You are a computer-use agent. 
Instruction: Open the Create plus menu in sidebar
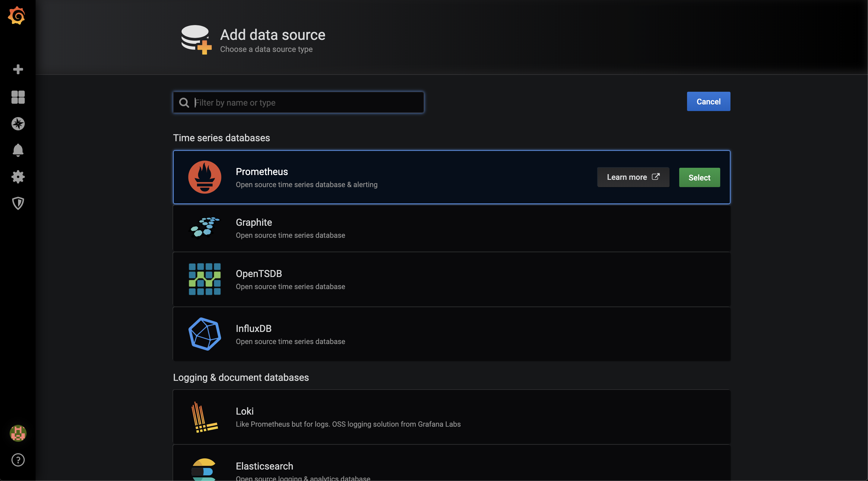[x=18, y=69]
